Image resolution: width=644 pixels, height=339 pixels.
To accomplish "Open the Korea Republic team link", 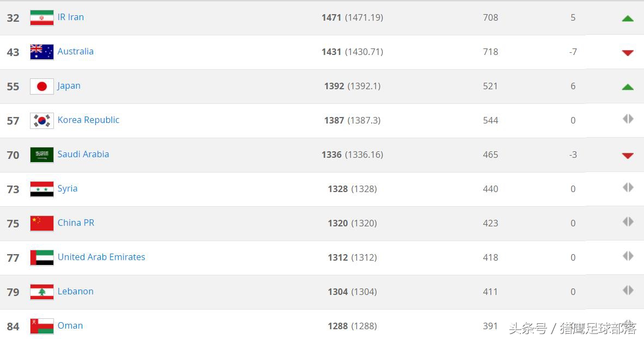I will click(88, 120).
